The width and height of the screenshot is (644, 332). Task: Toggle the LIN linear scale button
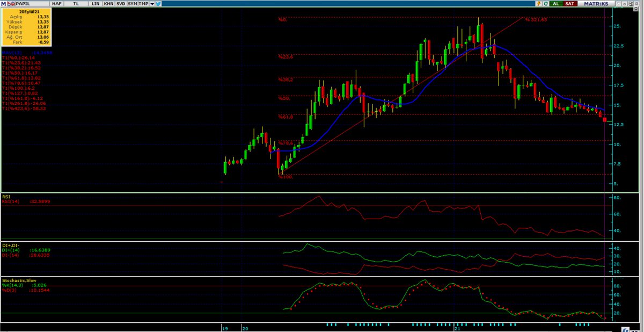pos(96,3)
